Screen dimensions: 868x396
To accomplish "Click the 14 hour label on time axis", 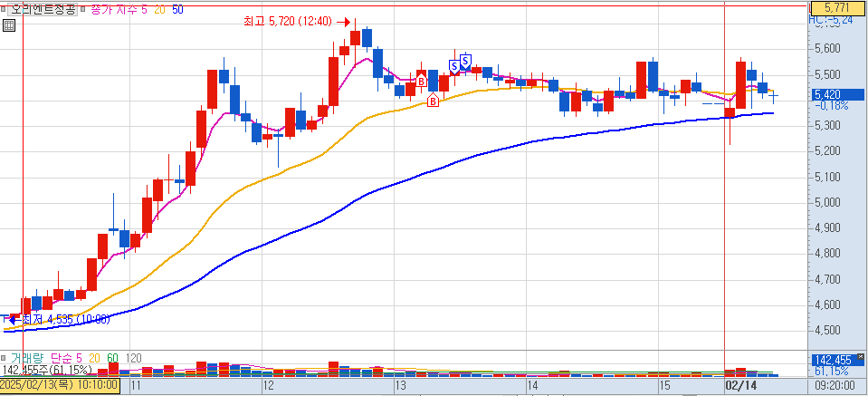I will pos(533,384).
